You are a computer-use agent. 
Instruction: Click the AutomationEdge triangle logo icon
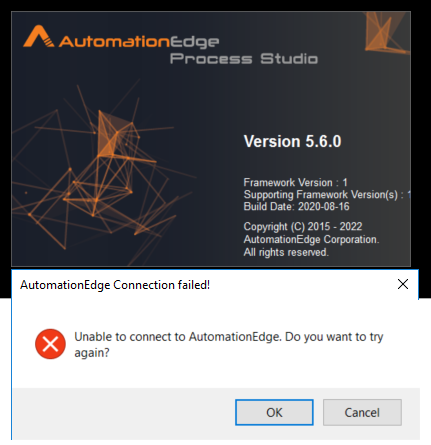[x=38, y=36]
